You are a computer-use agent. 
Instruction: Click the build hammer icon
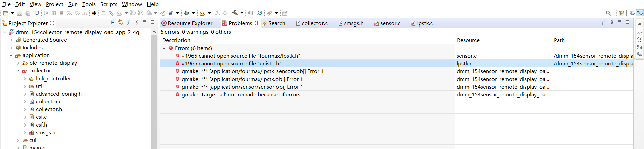[235, 13]
